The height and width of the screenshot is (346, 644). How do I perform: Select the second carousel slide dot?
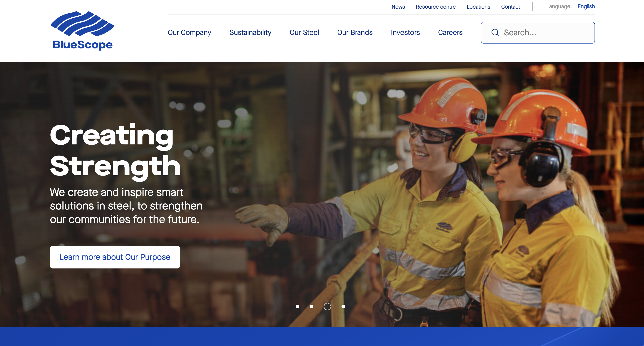point(312,307)
